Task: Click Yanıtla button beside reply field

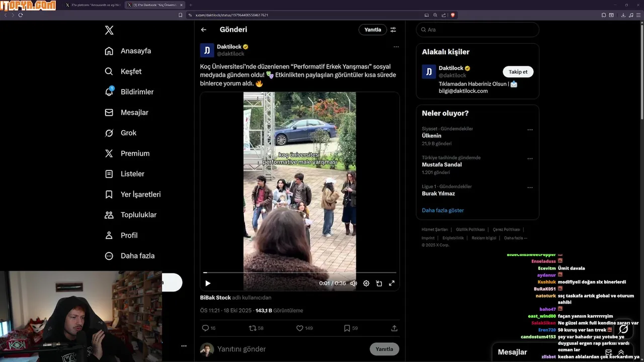Action: [x=384, y=349]
